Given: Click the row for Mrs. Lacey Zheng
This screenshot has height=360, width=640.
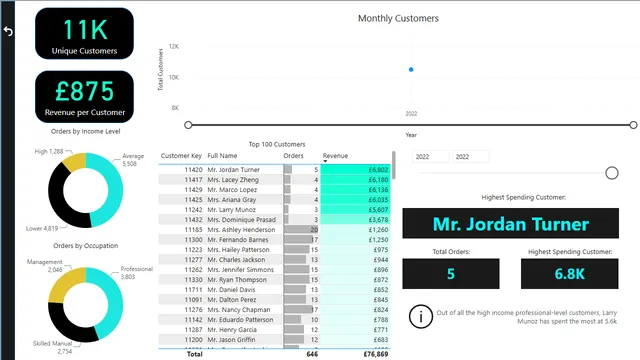Looking at the screenshot, I should click(x=274, y=180).
